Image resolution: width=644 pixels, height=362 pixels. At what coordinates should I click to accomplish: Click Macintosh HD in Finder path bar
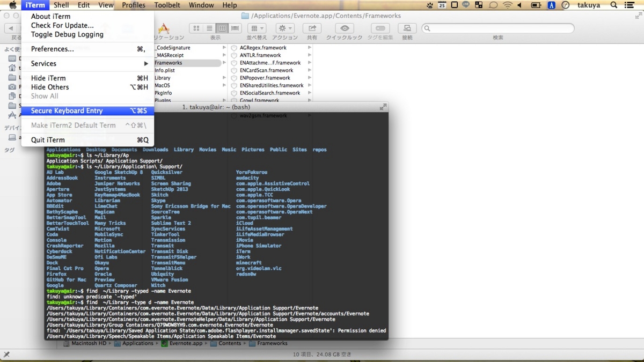click(x=84, y=343)
